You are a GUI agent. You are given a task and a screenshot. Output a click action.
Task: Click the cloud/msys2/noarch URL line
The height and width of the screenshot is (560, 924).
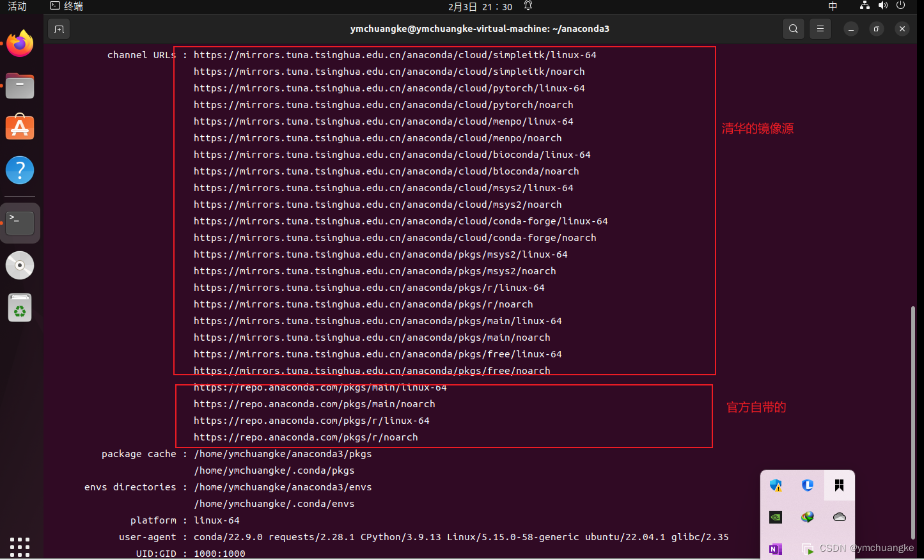[377, 205]
